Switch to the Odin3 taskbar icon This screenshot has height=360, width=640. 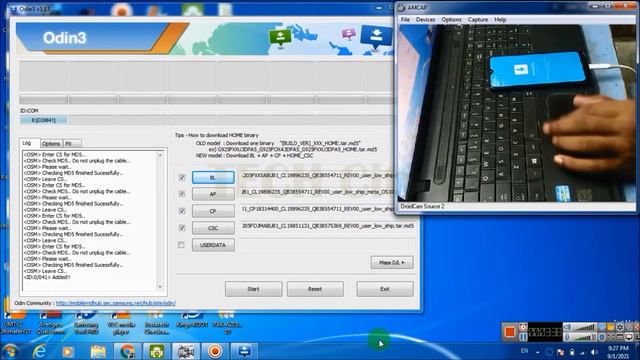[x=244, y=351]
